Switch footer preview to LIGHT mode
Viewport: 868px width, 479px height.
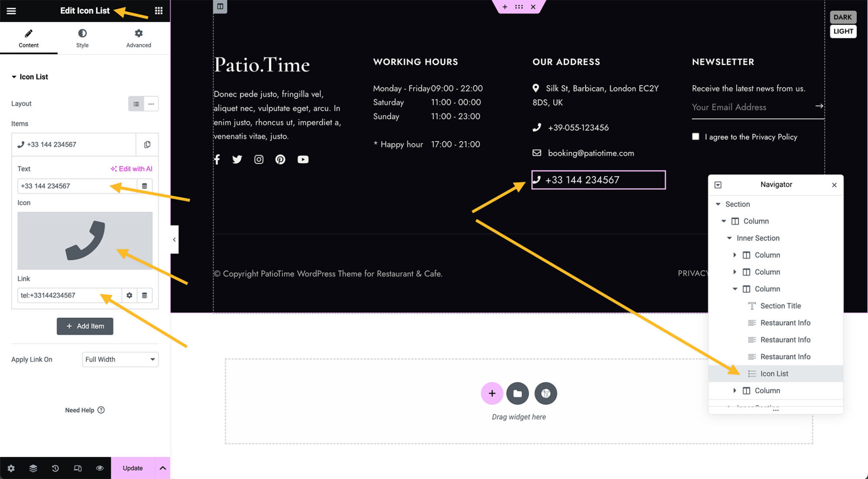[x=843, y=31]
